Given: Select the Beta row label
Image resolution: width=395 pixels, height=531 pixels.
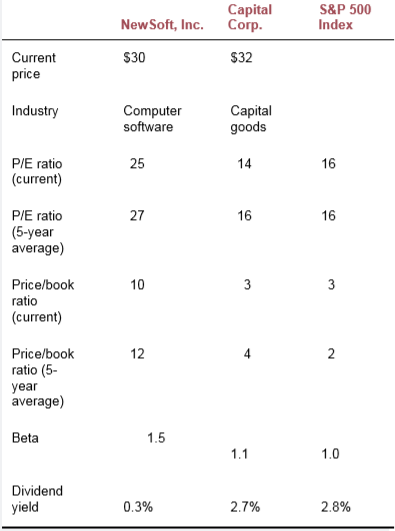Looking at the screenshot, I should [25, 438].
